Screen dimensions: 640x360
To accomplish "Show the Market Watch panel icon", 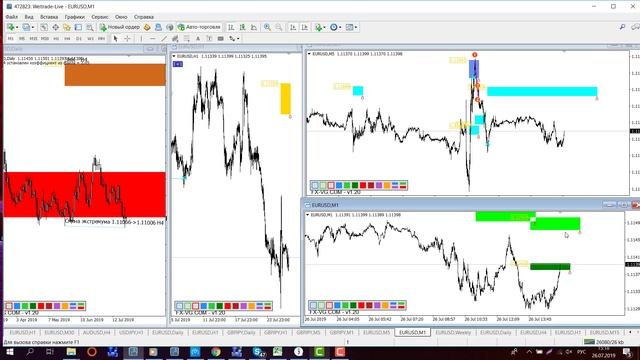I will coord(44,27).
